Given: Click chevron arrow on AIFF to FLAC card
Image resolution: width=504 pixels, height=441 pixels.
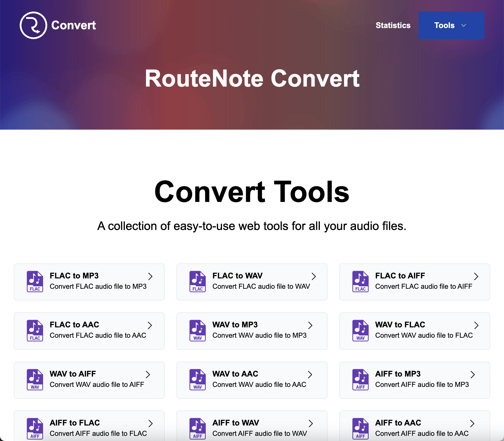Looking at the screenshot, I should tap(150, 424).
